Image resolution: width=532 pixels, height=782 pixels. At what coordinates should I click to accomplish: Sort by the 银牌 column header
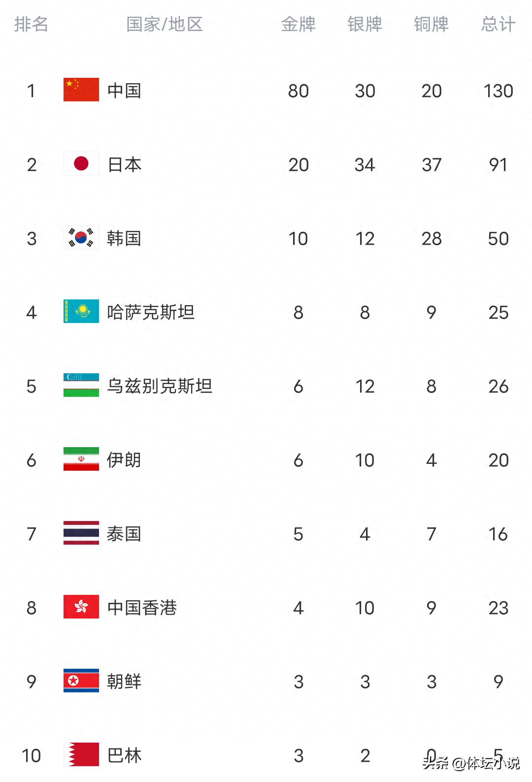click(365, 24)
